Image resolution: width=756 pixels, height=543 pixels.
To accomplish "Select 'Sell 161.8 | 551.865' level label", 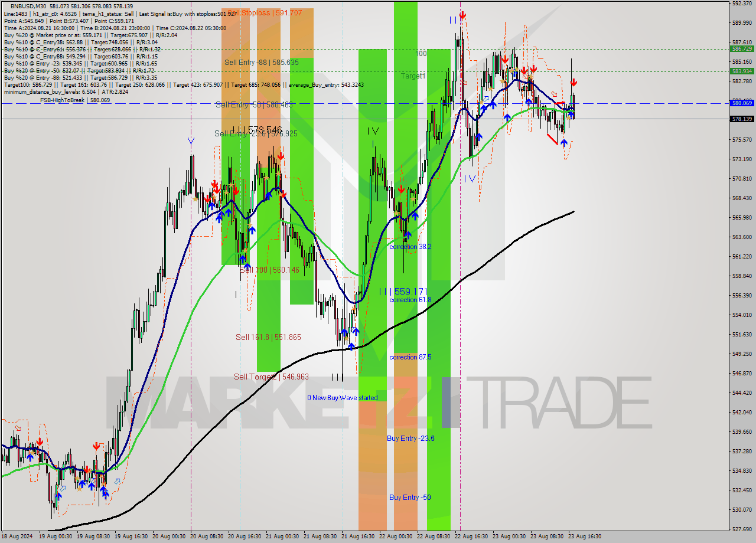I will point(268,337).
